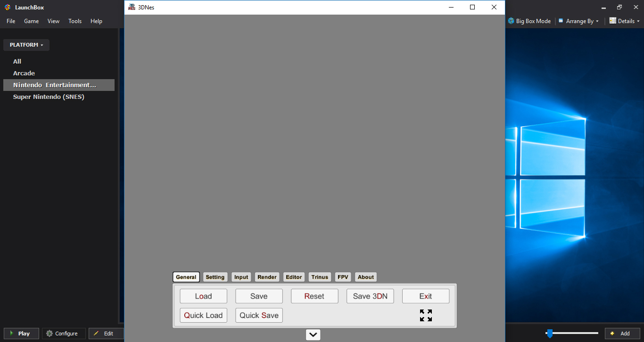Click the Save button in 3DNes
Viewport: 644px width, 342px height.
(259, 296)
